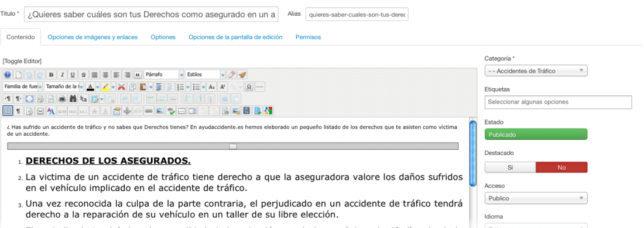Click the heading DERECHOS DE LOS ASEGURADOS
The height and width of the screenshot is (228, 644).
point(108,161)
